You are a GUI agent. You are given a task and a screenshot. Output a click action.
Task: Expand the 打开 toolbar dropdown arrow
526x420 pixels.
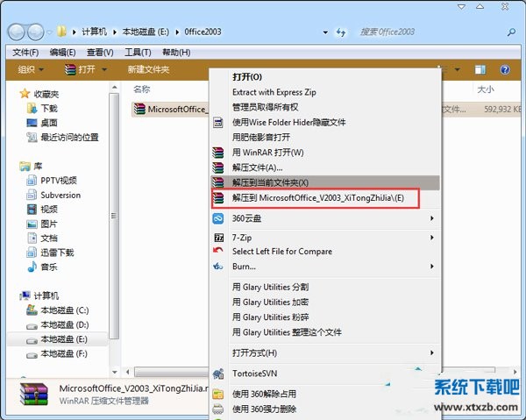(x=104, y=69)
